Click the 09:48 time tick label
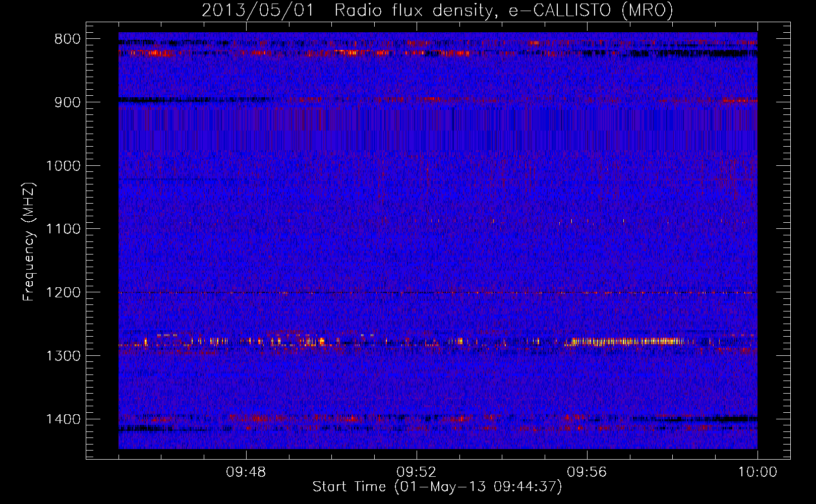The height and width of the screenshot is (504, 816). (246, 472)
